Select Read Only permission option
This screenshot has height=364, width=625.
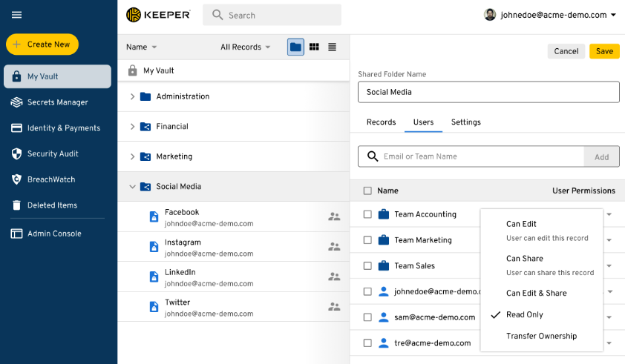click(x=541, y=314)
